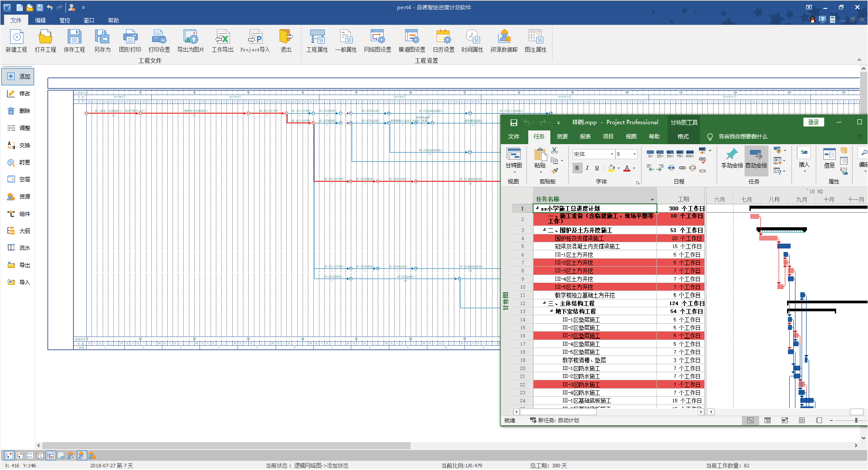Collapse 三、主体结构工程 group
868x470 pixels.
coord(544,303)
